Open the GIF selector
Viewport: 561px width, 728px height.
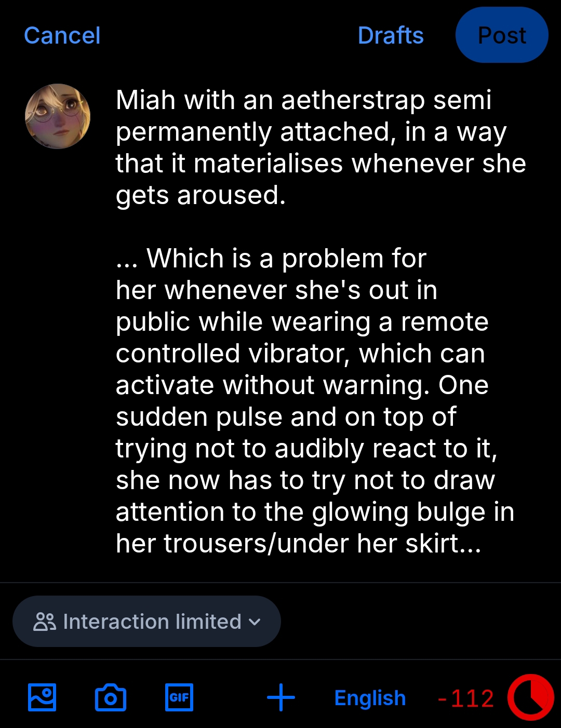[179, 697]
